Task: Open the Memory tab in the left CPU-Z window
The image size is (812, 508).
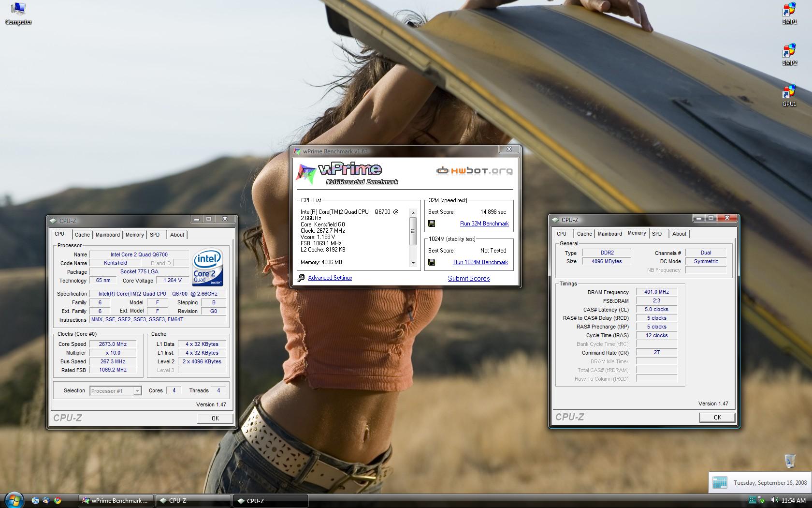Action: point(134,235)
